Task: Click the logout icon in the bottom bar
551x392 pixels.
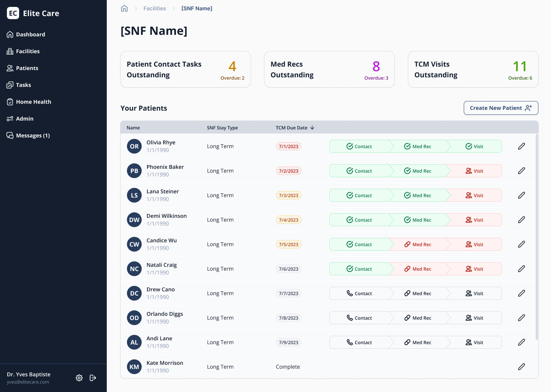Action: pyautogui.click(x=93, y=378)
